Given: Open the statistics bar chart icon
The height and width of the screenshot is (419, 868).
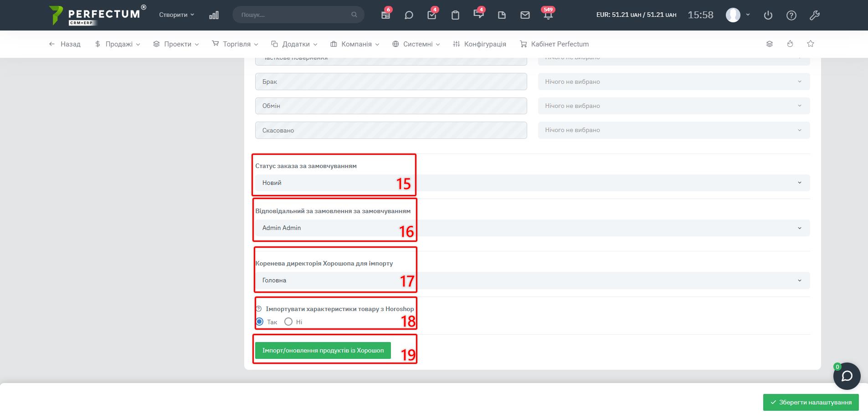Looking at the screenshot, I should click(214, 15).
